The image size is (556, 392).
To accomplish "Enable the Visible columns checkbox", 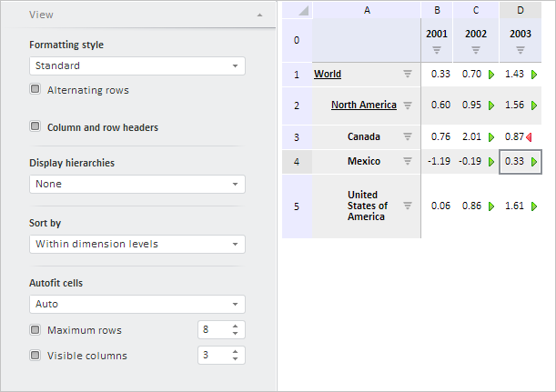I will [35, 356].
